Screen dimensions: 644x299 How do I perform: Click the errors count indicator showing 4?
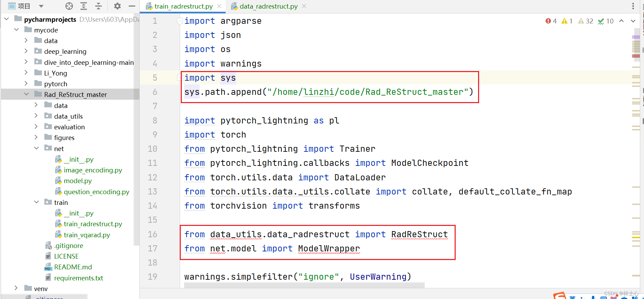click(551, 21)
